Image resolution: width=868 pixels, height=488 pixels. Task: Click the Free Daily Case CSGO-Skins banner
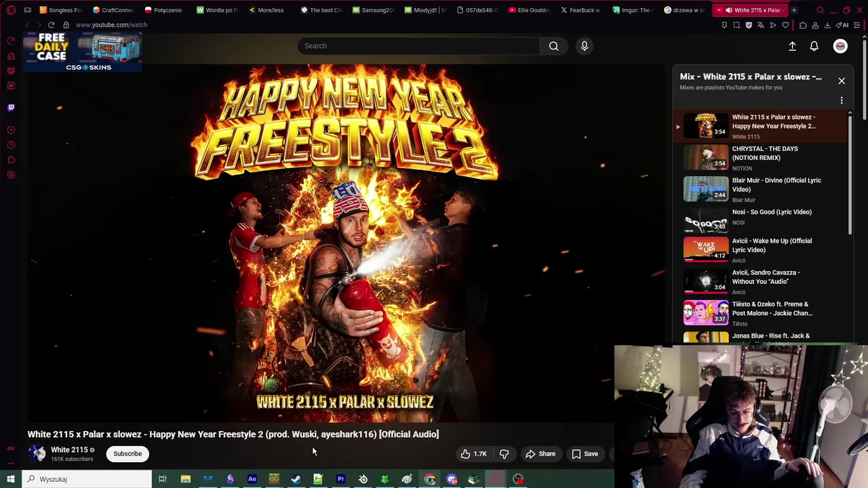[83, 52]
